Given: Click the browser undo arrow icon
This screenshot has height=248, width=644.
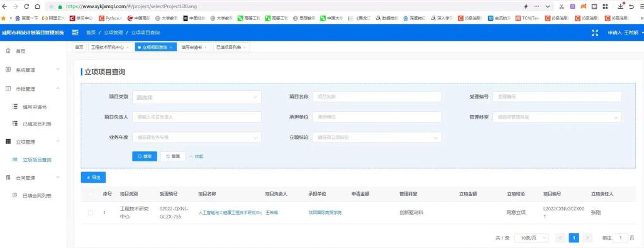Looking at the screenshot, I should 631,6.
